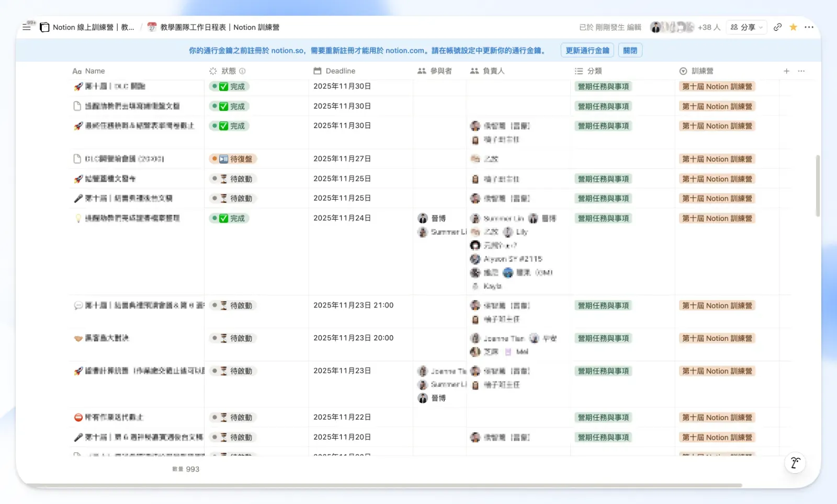Viewport: 837px width, 504px height.
Task: Click Mel in the 20:00 row assignees
Action: [517, 352]
